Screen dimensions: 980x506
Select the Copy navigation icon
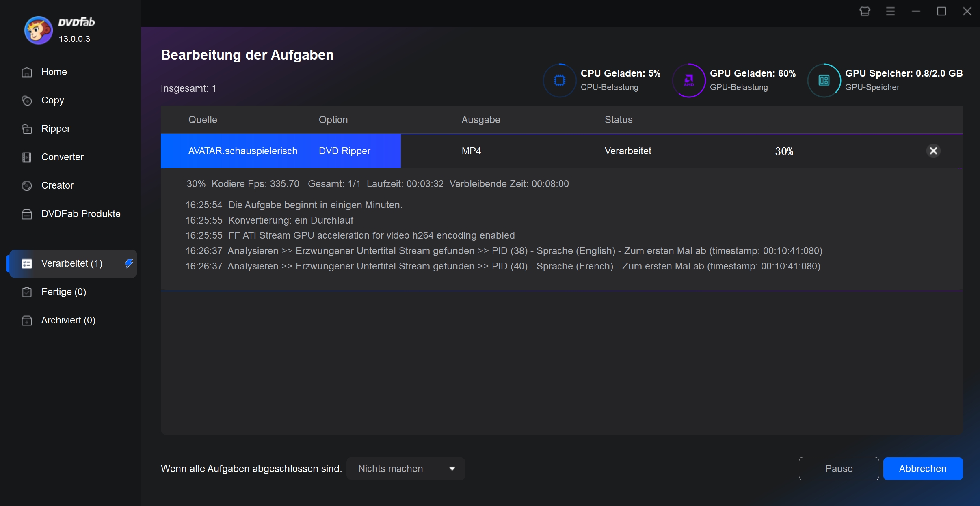26,100
